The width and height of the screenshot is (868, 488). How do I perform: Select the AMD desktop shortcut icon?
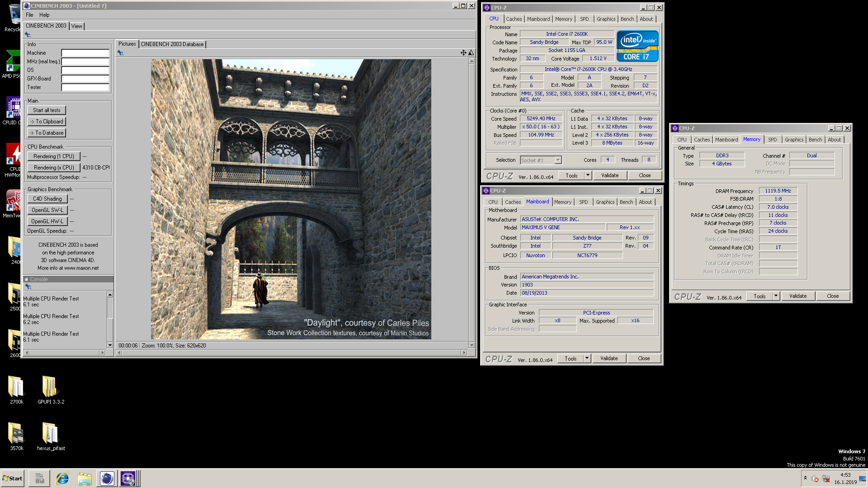click(x=13, y=64)
